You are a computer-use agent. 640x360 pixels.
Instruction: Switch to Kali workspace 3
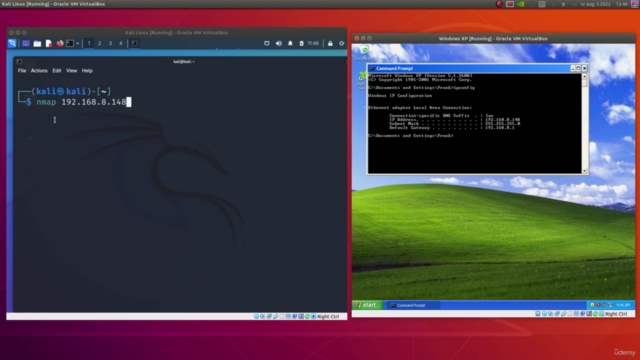tap(110, 43)
